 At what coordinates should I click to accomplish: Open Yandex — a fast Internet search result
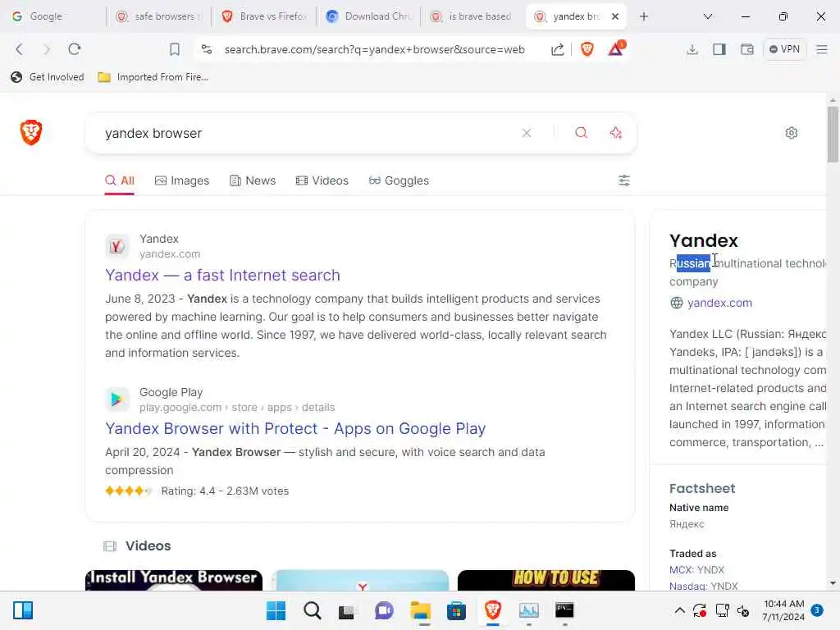click(222, 276)
